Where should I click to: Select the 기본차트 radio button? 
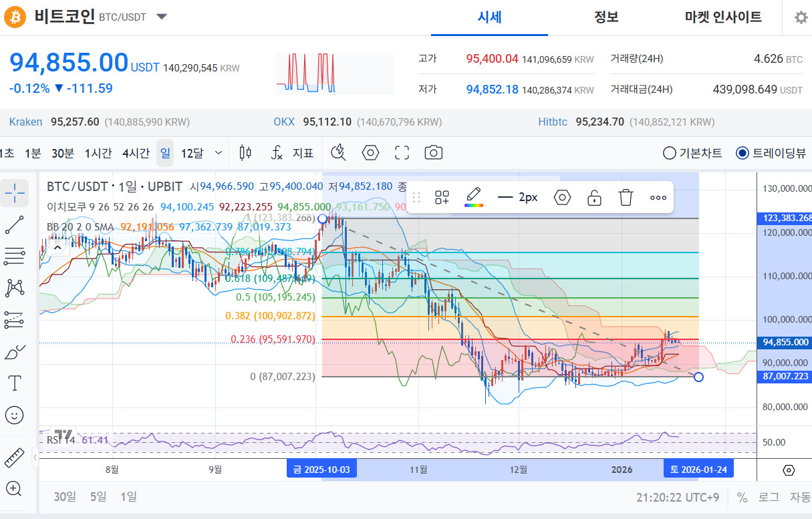(x=670, y=153)
